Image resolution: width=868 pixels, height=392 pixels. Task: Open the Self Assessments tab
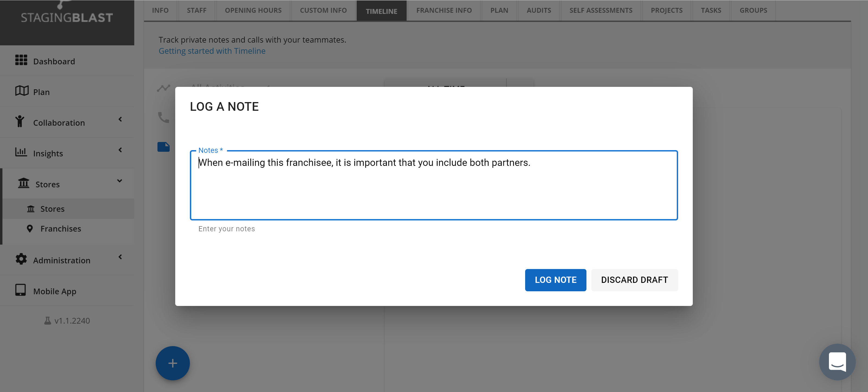(x=601, y=11)
